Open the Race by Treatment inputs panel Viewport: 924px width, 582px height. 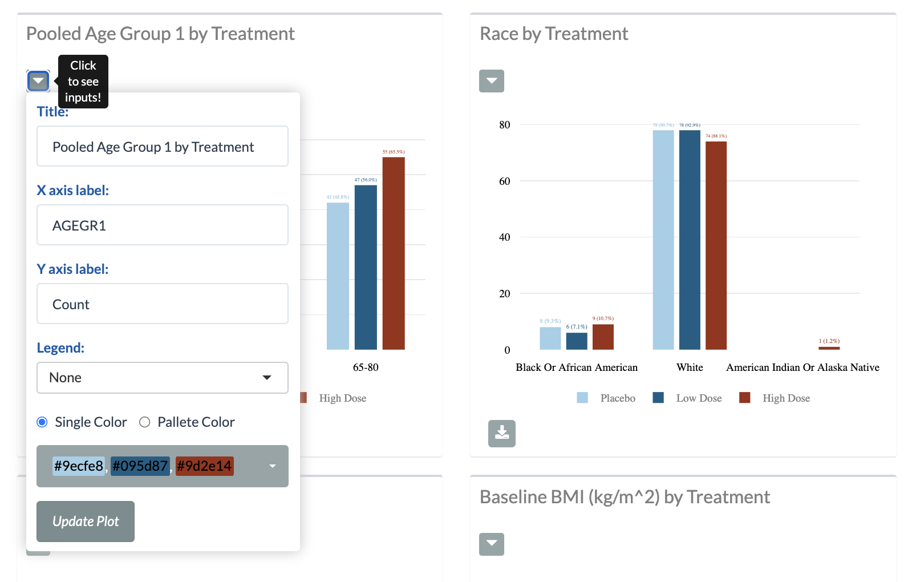[491, 81]
